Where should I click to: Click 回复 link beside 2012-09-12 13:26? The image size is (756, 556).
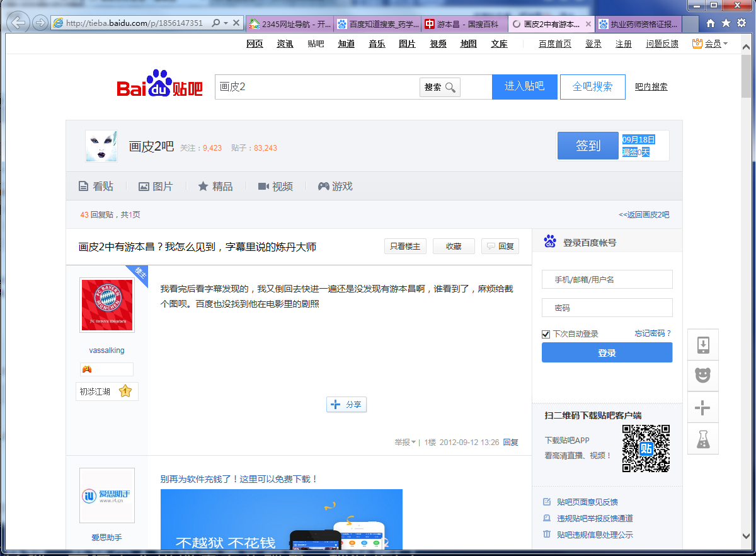click(510, 443)
